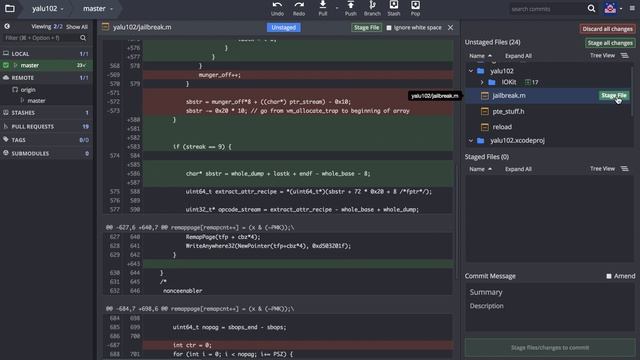Open the Pull options dropdown arrow
Screen dimensions: 640x360
[x=336, y=8]
